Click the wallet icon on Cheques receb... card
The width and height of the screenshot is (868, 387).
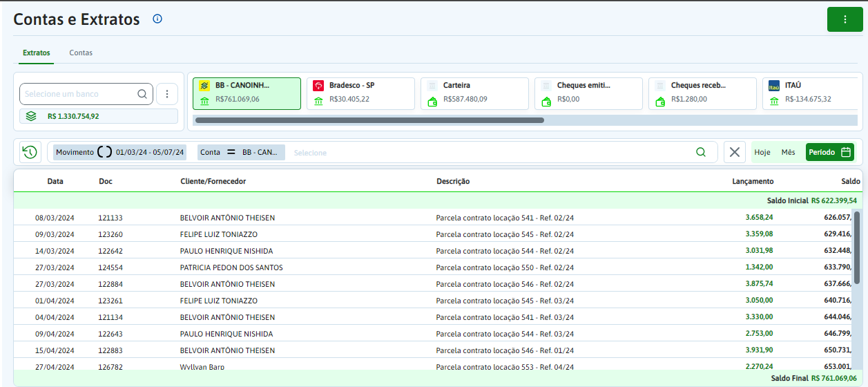click(660, 101)
